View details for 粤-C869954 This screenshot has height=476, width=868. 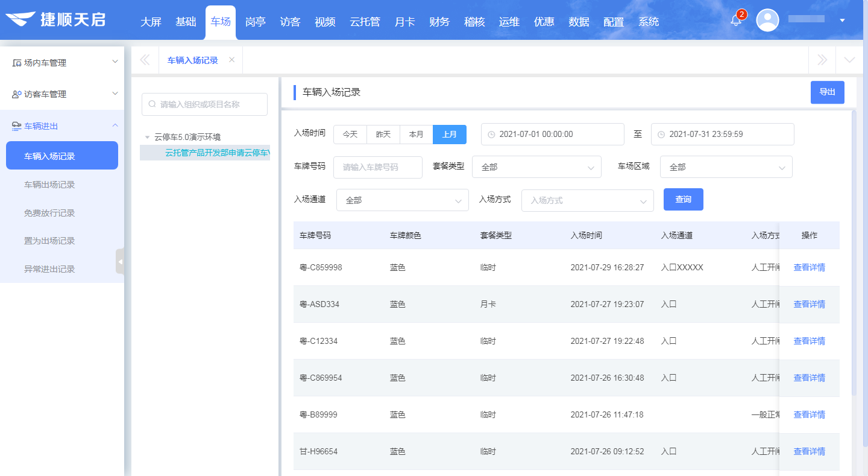810,378
